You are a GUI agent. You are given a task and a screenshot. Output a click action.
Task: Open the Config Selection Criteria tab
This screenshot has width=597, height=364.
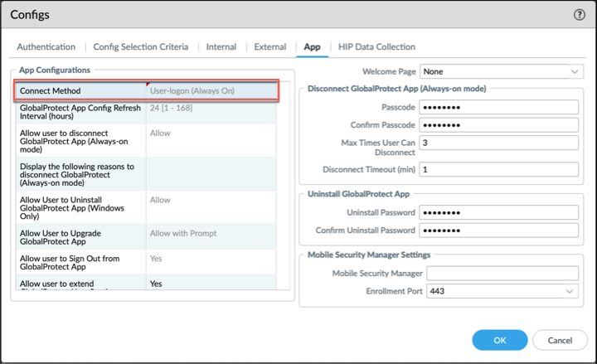pos(140,47)
